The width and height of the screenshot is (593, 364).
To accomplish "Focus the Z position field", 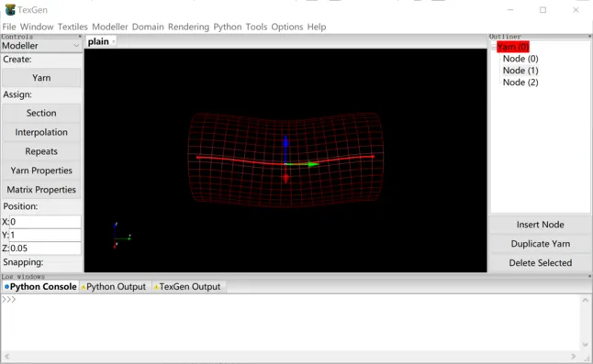I will 45,248.
